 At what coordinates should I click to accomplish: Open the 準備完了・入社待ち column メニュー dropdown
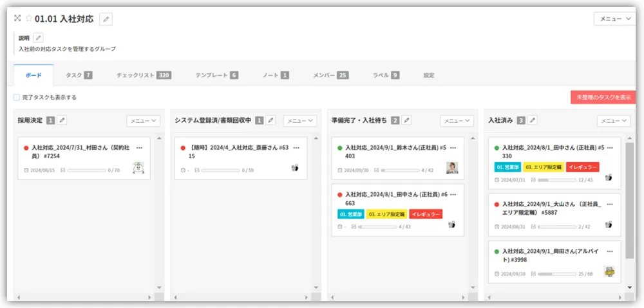pyautogui.click(x=457, y=121)
